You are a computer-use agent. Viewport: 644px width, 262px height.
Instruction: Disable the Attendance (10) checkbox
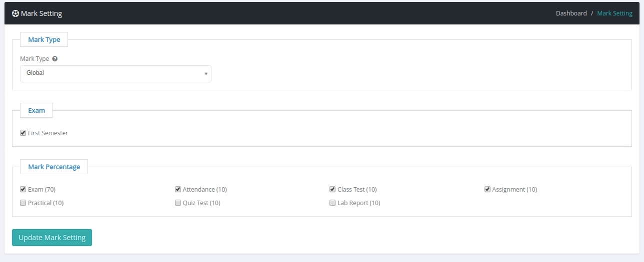[178, 189]
